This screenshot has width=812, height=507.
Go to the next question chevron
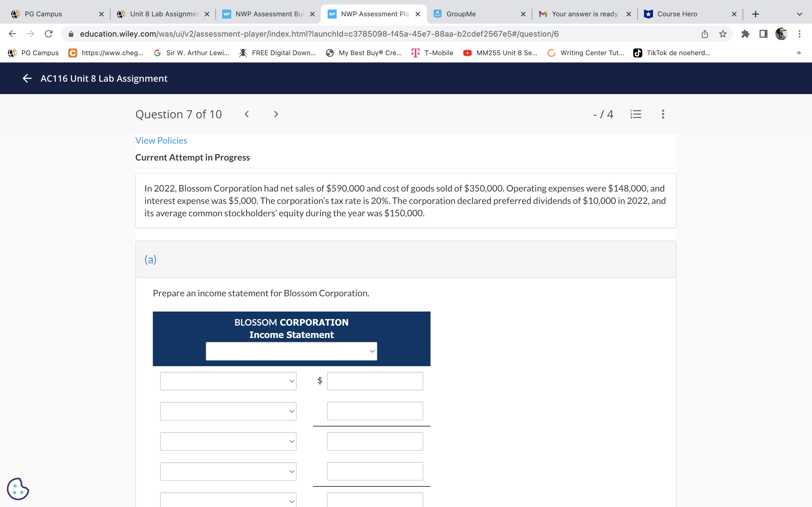click(x=276, y=114)
